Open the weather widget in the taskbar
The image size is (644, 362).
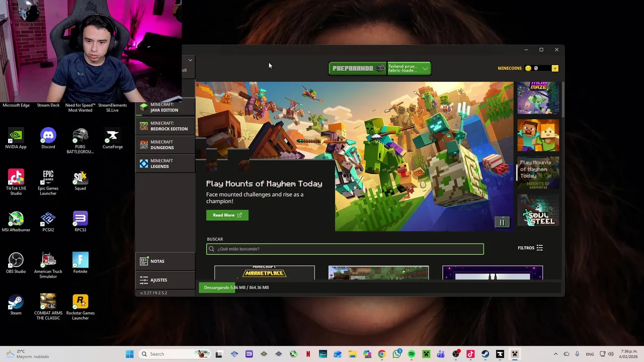(28, 354)
